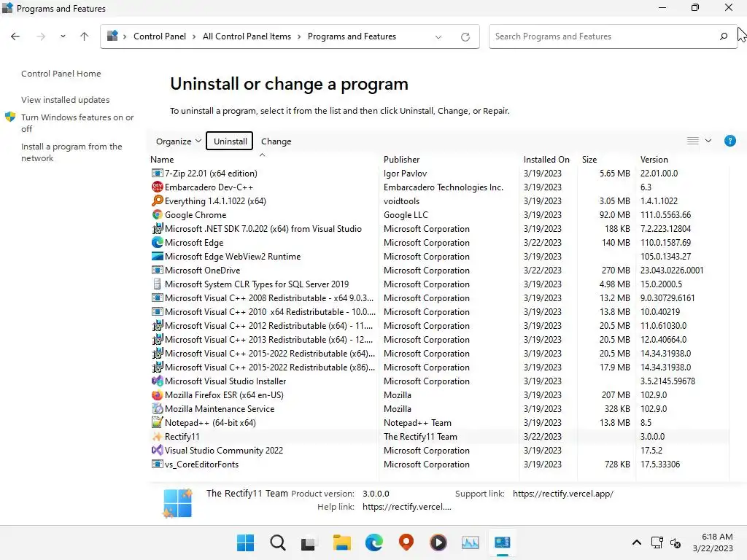Expand the view options dropdown arrow
This screenshot has width=747, height=560.
[x=708, y=141]
